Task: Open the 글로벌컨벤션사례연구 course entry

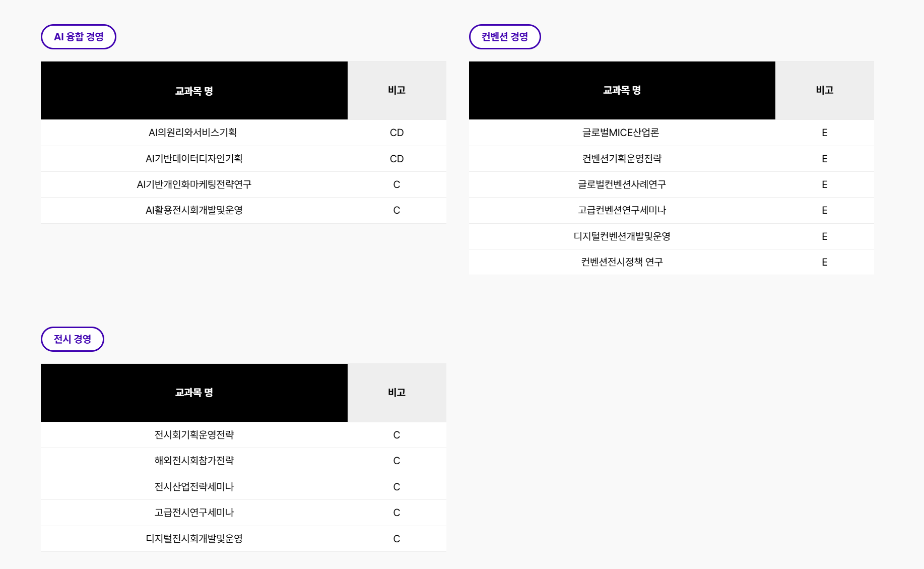Action: coord(621,184)
